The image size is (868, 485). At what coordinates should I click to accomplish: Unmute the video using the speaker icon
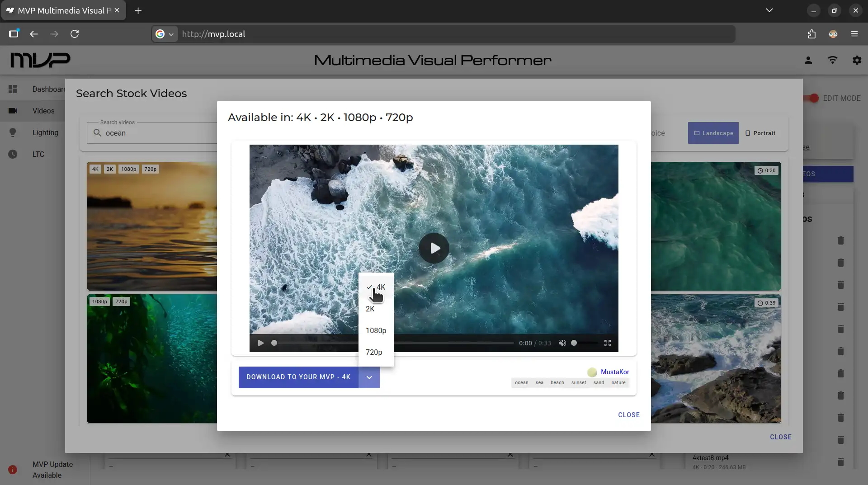[562, 343]
